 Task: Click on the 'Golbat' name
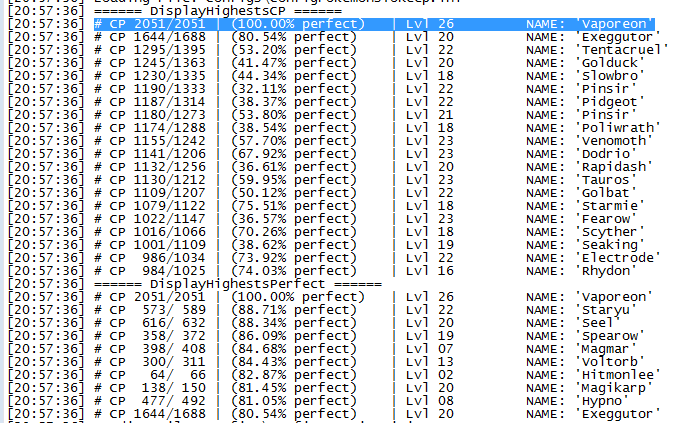tap(606, 193)
